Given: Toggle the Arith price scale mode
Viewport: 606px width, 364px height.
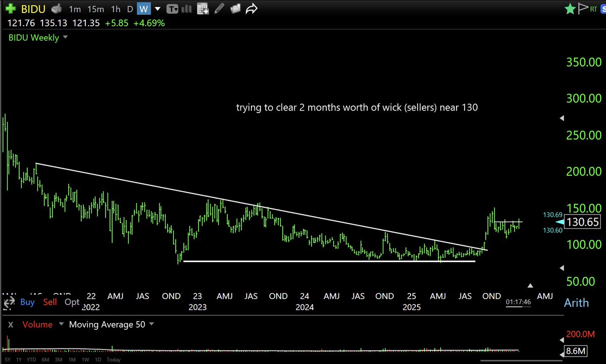Looking at the screenshot, I should (576, 302).
